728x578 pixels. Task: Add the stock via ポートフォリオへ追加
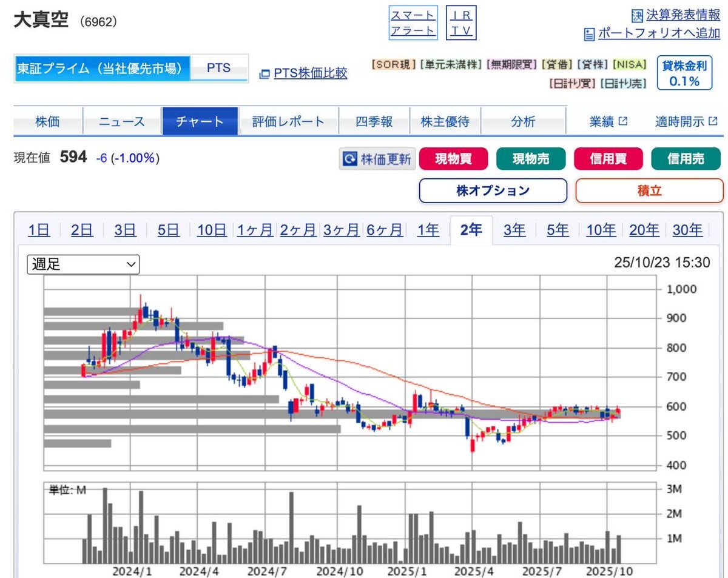pyautogui.click(x=659, y=33)
